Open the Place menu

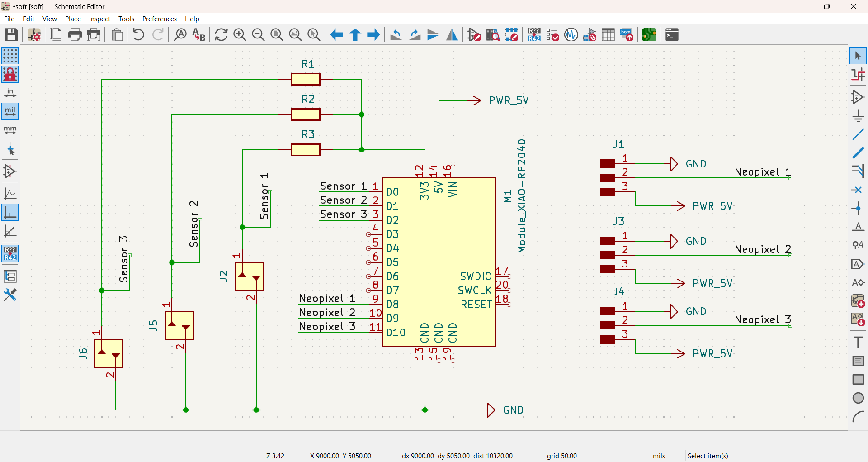coord(73,19)
